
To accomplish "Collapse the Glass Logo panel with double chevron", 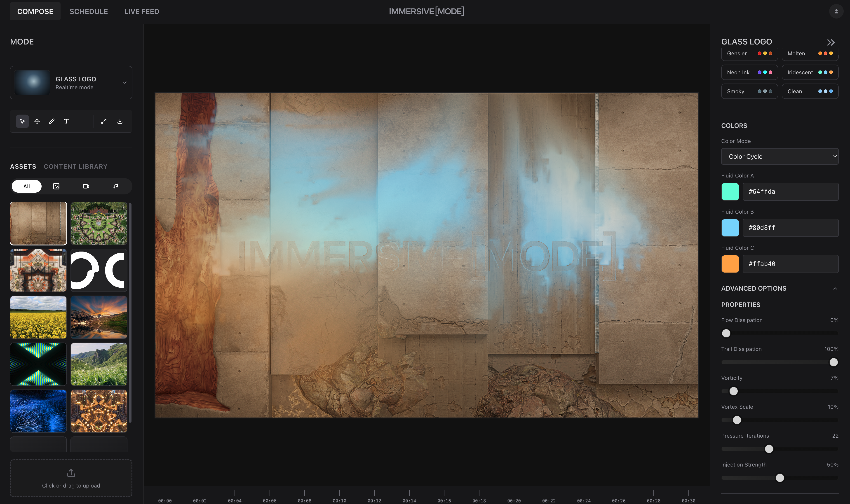I will 831,42.
